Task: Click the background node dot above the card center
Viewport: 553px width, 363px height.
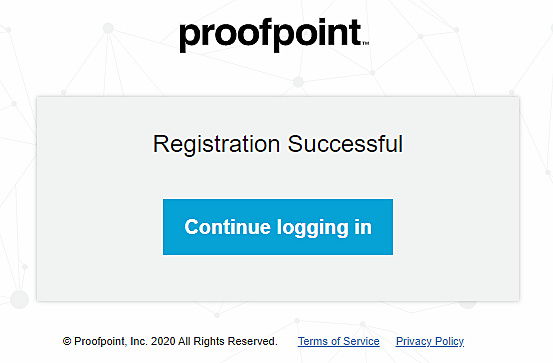Action: click(298, 82)
